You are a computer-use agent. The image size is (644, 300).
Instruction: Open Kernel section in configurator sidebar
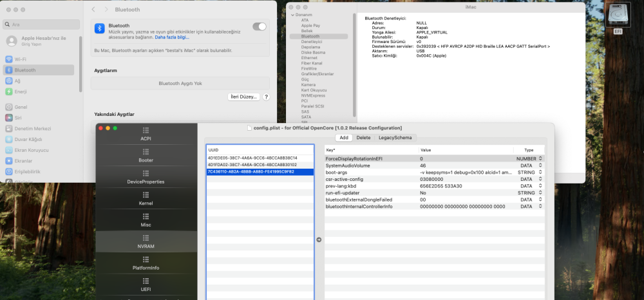pyautogui.click(x=146, y=199)
